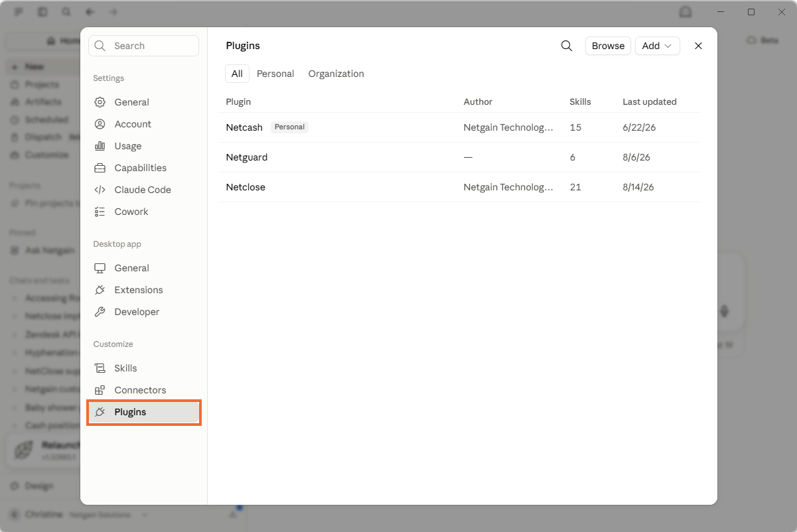Open Cowork settings
797x532 pixels.
click(x=143, y=212)
